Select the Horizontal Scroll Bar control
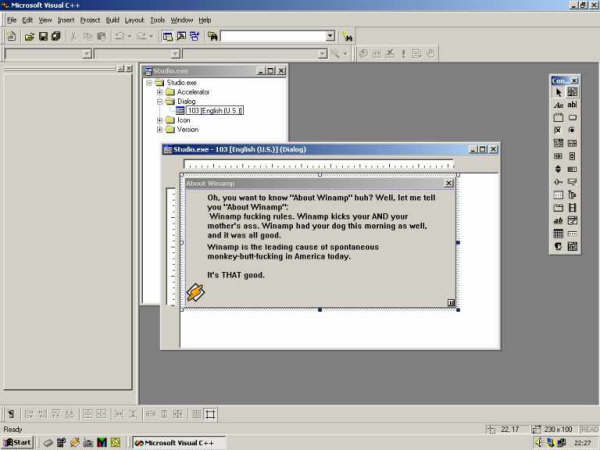 coord(558,156)
